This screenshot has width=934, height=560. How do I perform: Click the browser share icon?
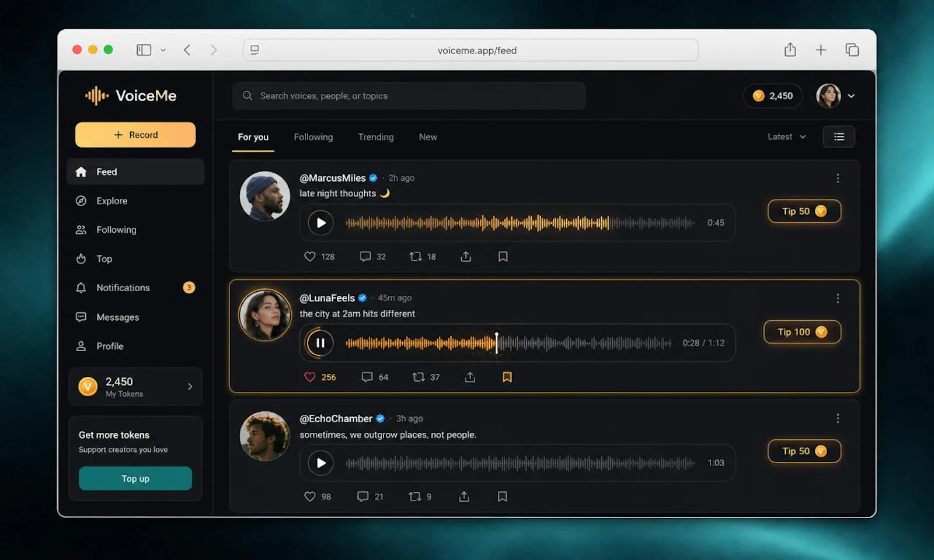tap(790, 50)
